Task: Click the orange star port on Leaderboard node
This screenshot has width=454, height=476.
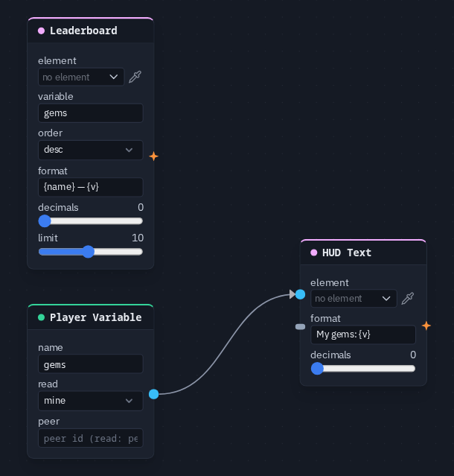Action: (x=154, y=156)
